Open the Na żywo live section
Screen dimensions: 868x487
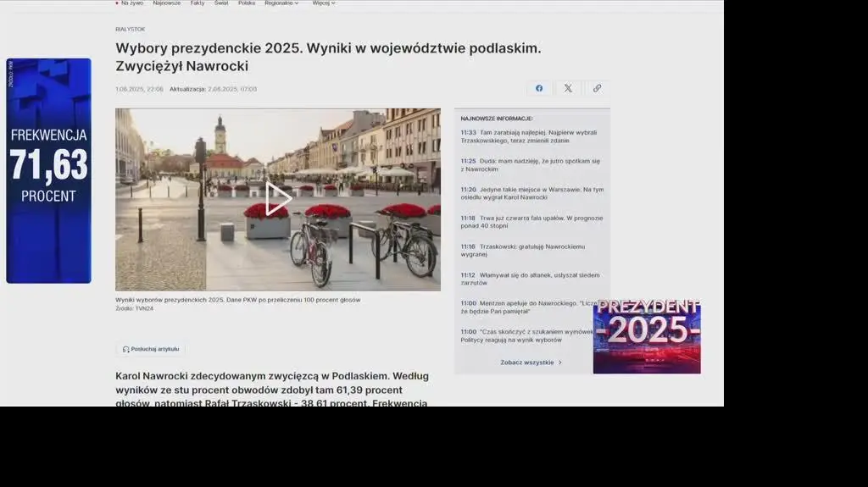130,3
